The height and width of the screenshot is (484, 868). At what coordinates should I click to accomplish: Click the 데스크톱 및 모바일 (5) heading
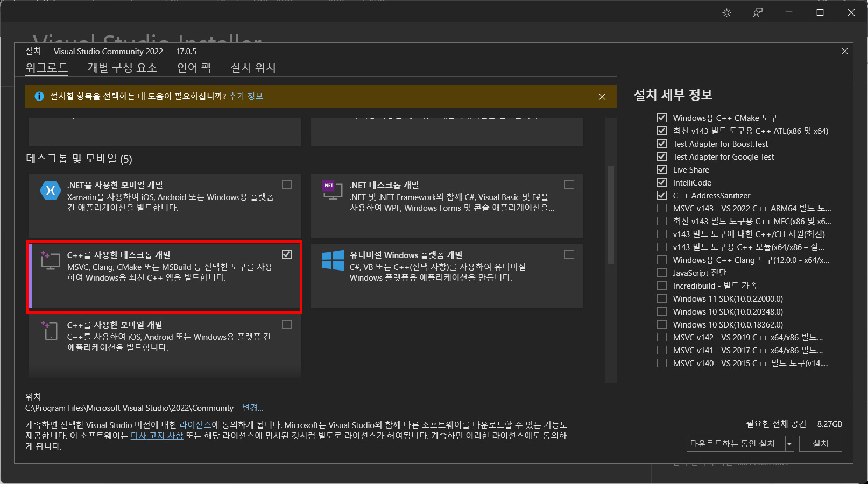tap(79, 159)
